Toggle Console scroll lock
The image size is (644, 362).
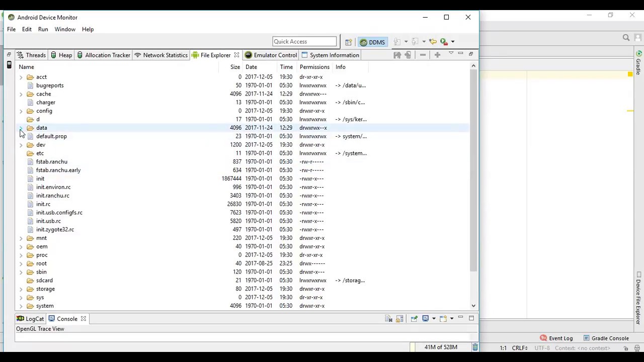(x=399, y=318)
